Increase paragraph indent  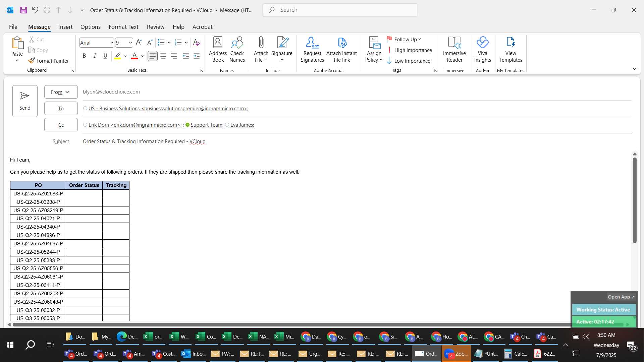[x=197, y=56]
